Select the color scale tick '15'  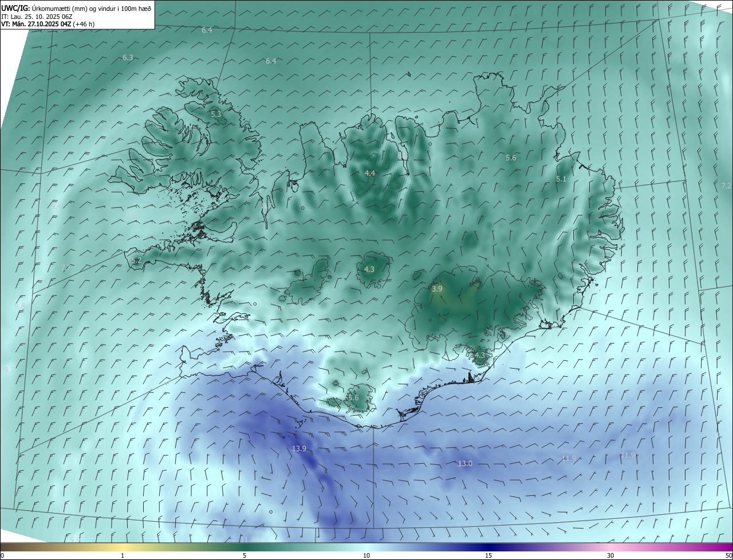pos(488,555)
